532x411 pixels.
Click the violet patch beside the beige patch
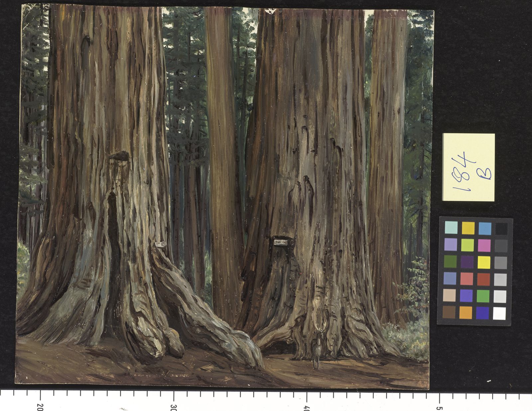click(466, 296)
